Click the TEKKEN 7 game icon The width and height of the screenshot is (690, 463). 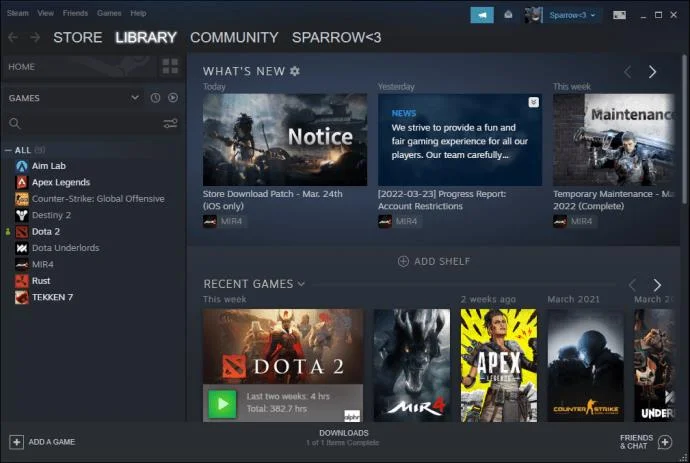(x=22, y=297)
